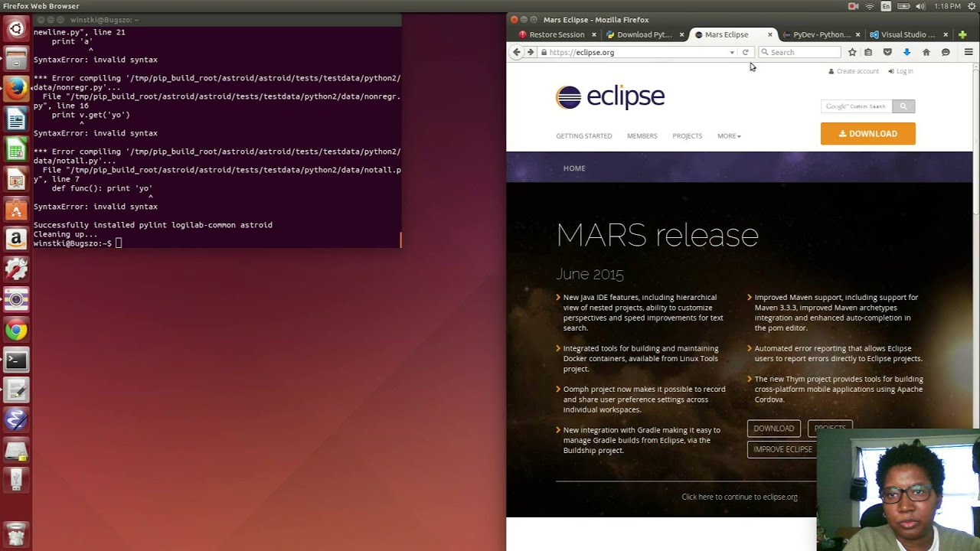The width and height of the screenshot is (980, 551).
Task: Go back in Firefox history
Action: (517, 52)
